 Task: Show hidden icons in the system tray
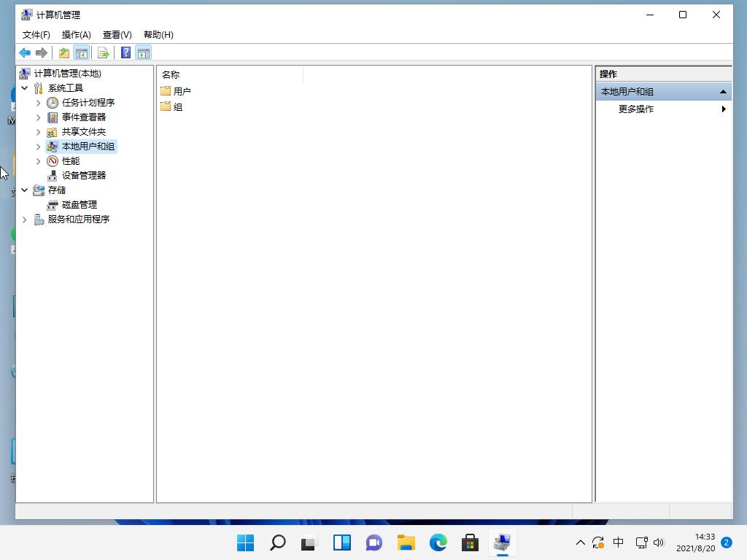click(x=580, y=542)
